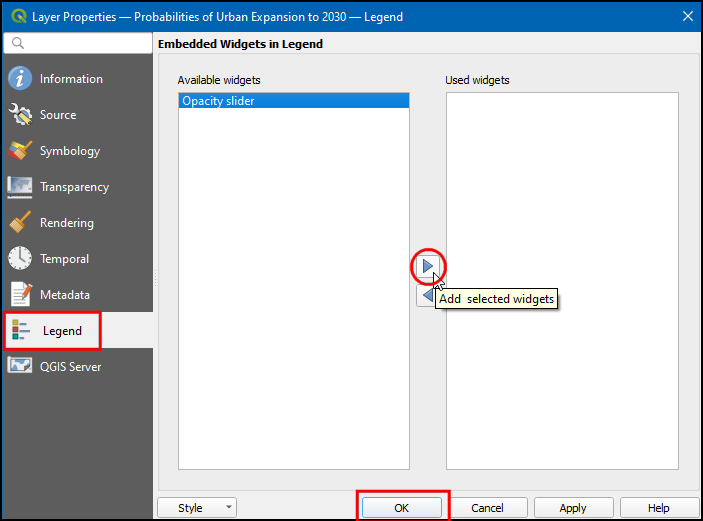Open the Information page icon
The width and height of the screenshot is (703, 521).
[20, 79]
